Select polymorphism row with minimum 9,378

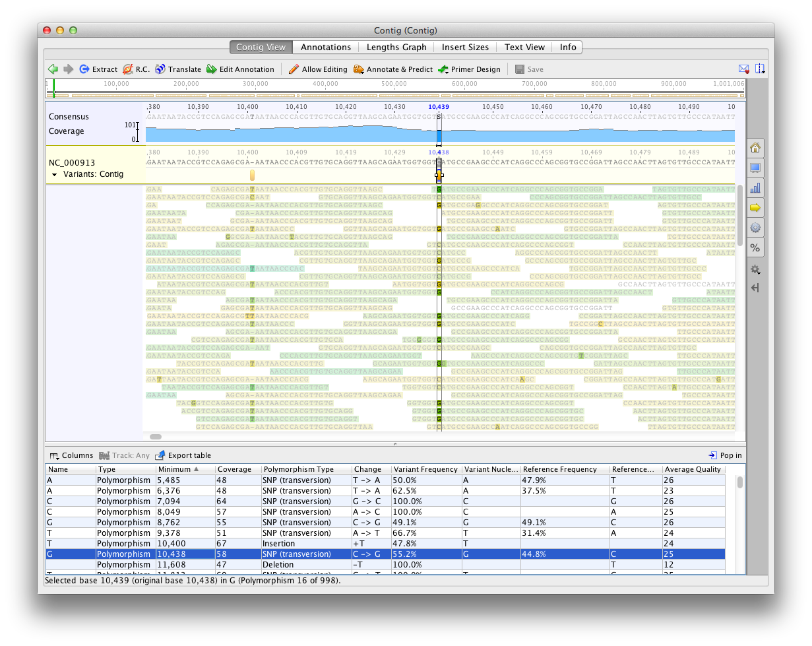[x=385, y=533]
